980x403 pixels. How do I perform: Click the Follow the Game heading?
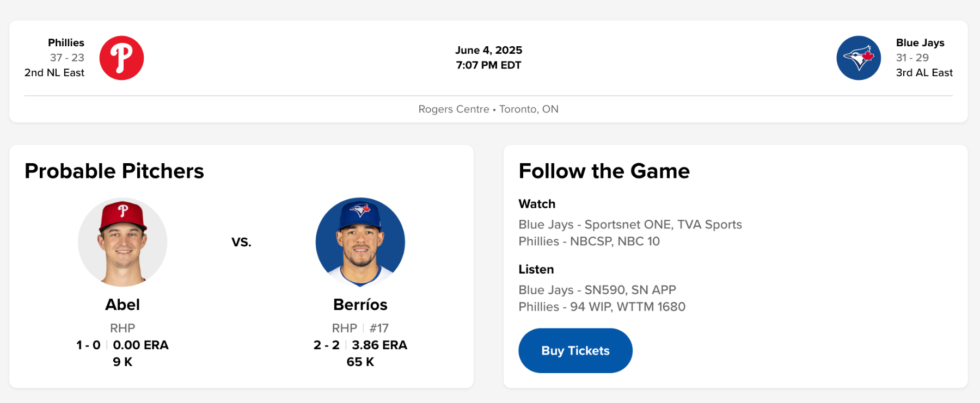coord(604,171)
